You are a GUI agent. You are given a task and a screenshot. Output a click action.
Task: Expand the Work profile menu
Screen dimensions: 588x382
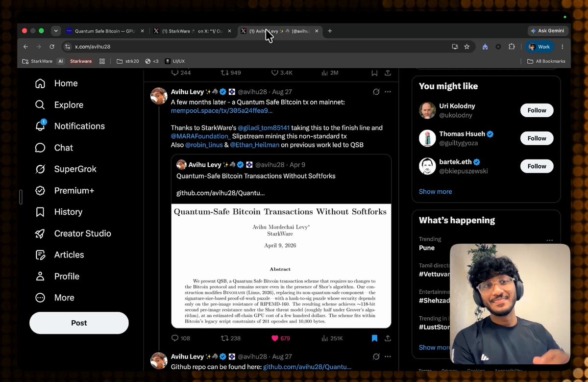[539, 47]
